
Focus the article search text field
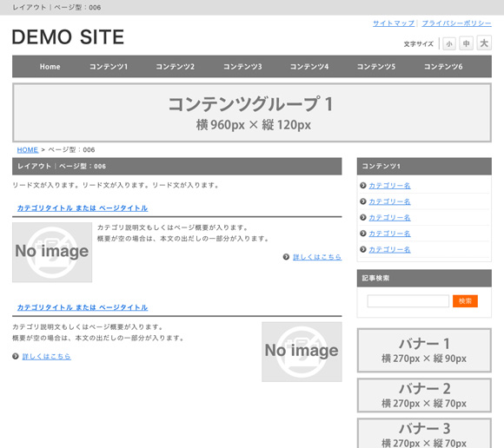408,301
